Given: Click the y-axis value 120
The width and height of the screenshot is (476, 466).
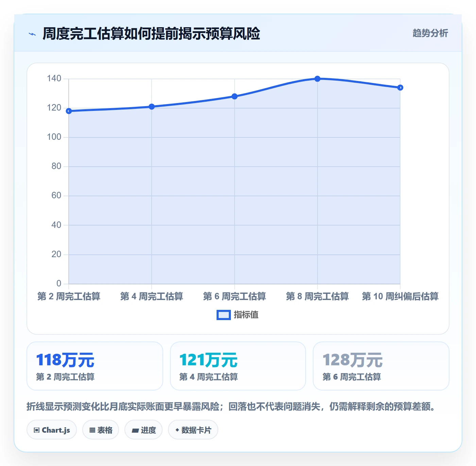Looking at the screenshot, I should 54,108.
